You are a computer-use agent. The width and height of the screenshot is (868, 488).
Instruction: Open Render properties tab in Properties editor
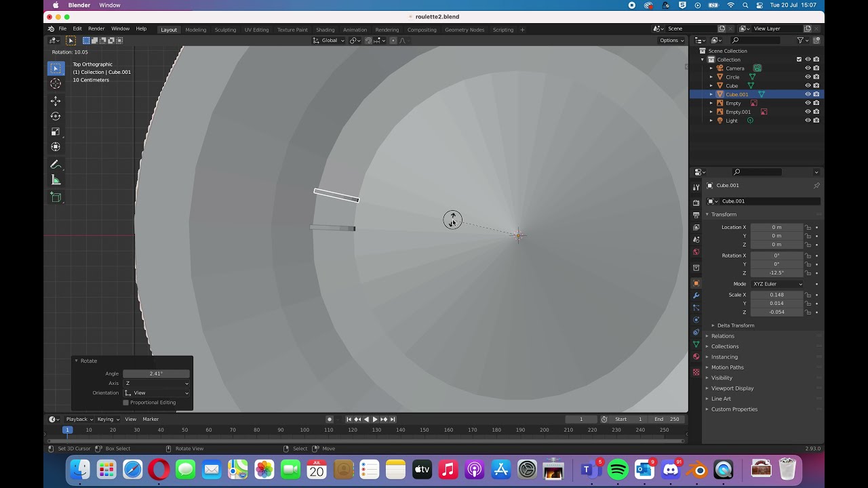click(x=696, y=203)
